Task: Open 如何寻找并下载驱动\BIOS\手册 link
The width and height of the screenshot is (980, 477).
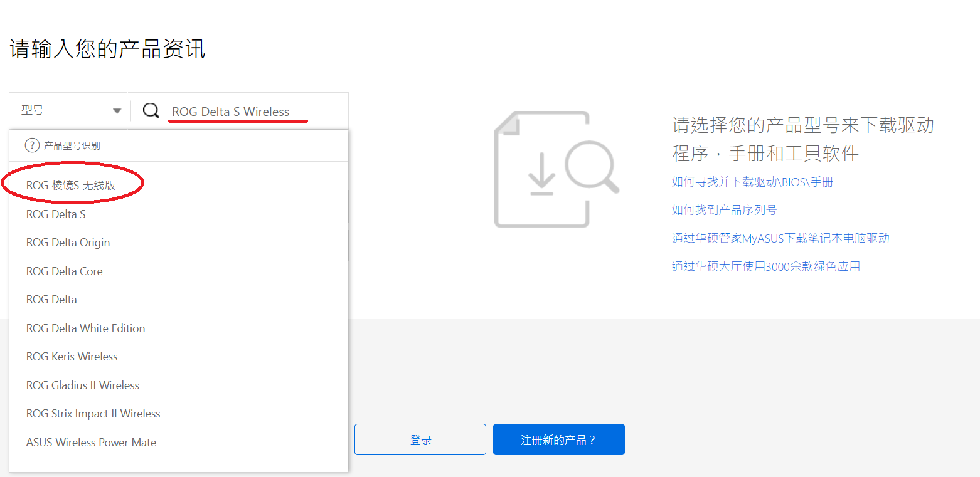Action: click(x=752, y=182)
